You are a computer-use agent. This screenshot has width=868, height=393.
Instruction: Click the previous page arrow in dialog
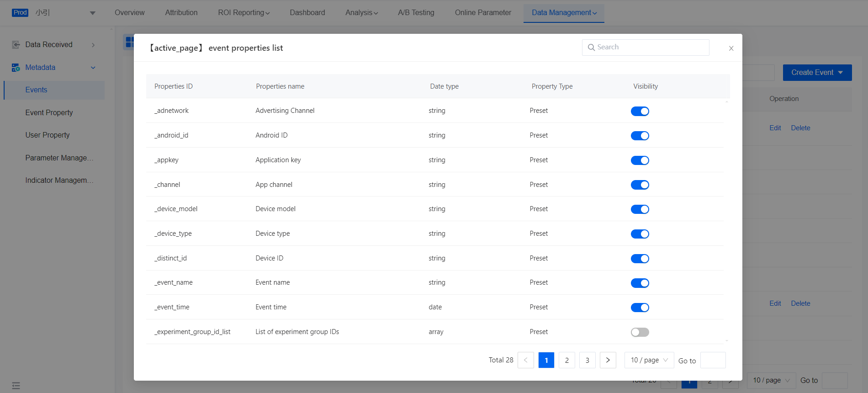(525, 360)
